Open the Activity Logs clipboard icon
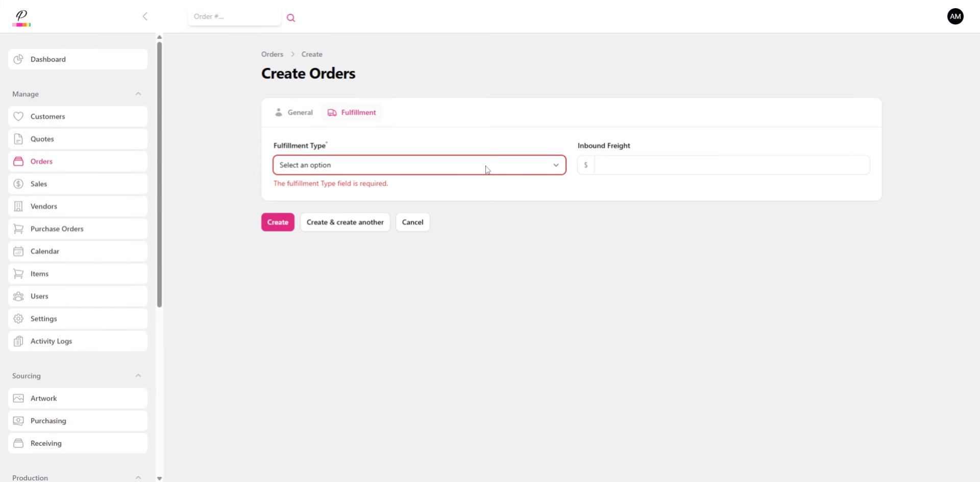 coord(18,341)
